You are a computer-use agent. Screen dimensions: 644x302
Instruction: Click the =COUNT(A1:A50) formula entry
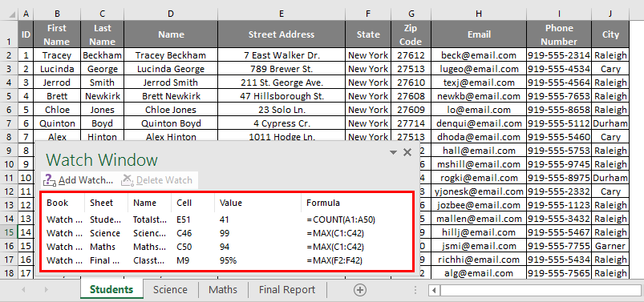(341, 219)
